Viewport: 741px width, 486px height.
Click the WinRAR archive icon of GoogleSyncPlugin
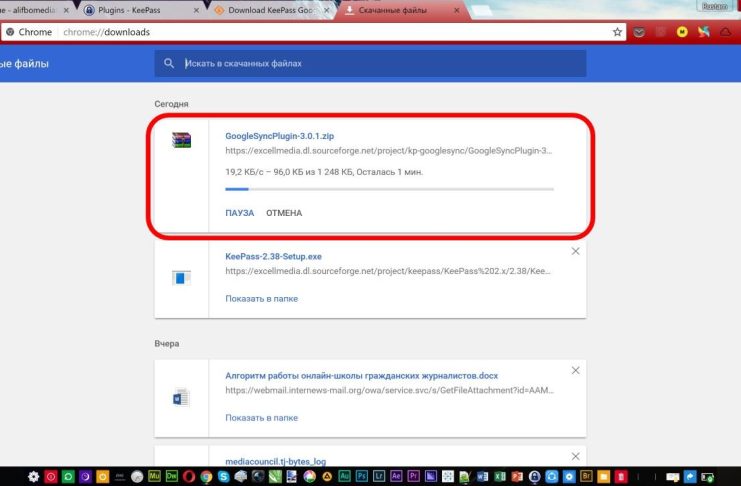(x=181, y=140)
